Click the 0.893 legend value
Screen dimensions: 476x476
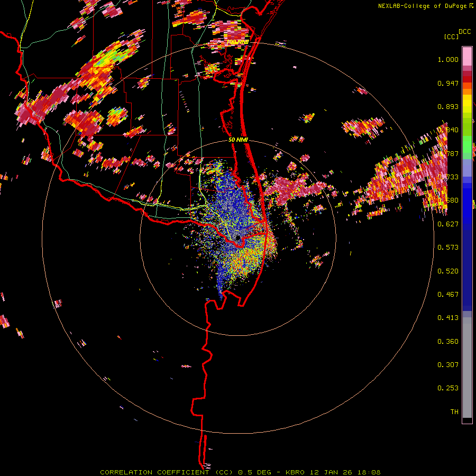coord(448,106)
